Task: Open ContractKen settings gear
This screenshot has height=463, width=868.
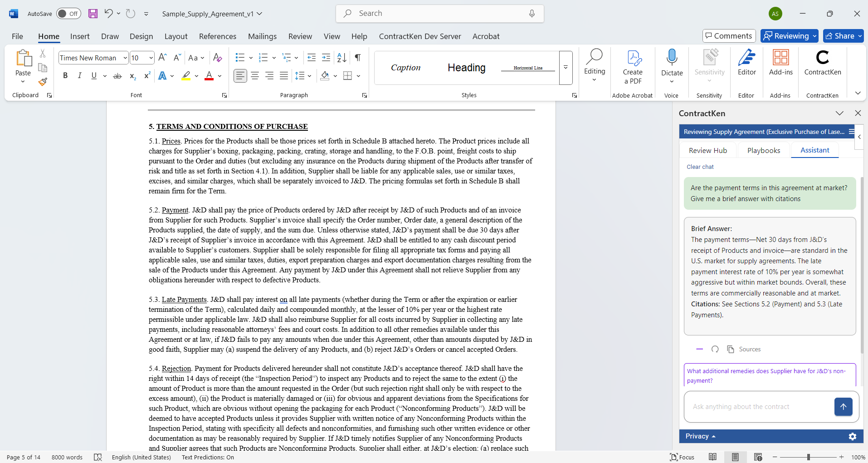Action: point(852,436)
